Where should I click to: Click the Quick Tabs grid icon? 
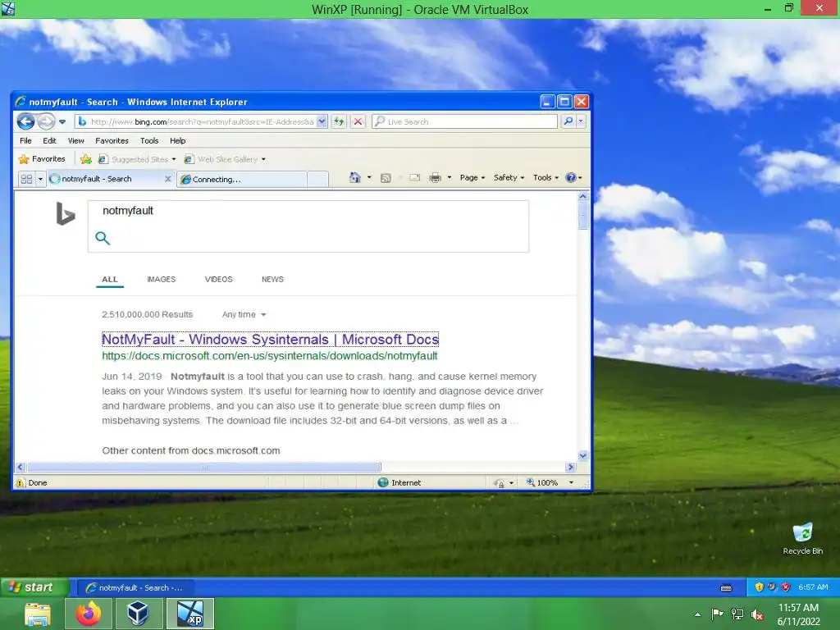[26, 179]
